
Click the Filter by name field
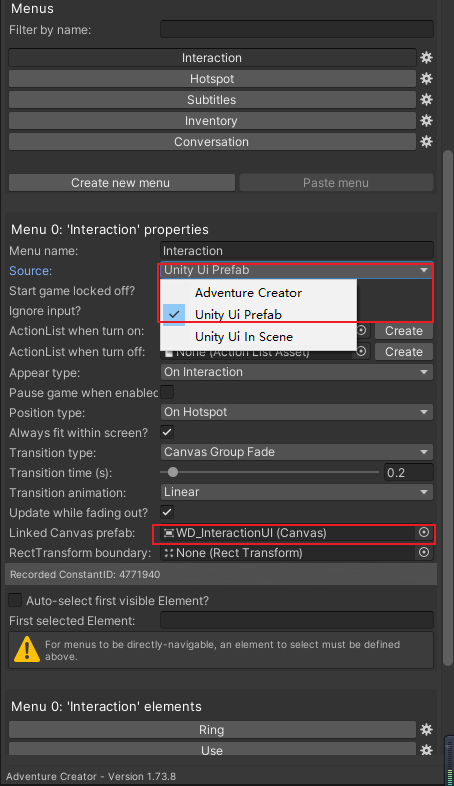(297, 29)
